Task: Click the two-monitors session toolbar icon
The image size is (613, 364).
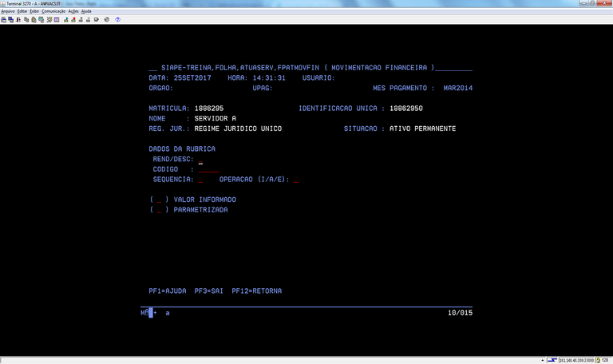Action: tap(11, 19)
